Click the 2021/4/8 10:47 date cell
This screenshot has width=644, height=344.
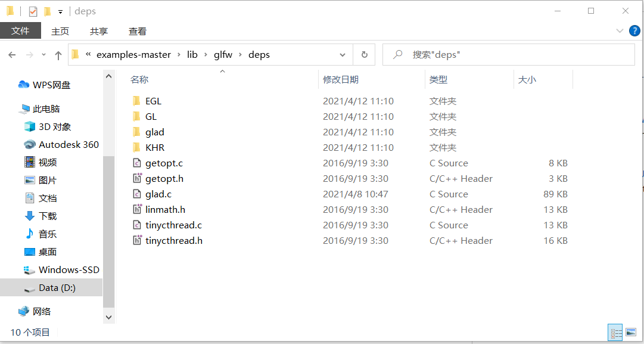click(x=355, y=194)
